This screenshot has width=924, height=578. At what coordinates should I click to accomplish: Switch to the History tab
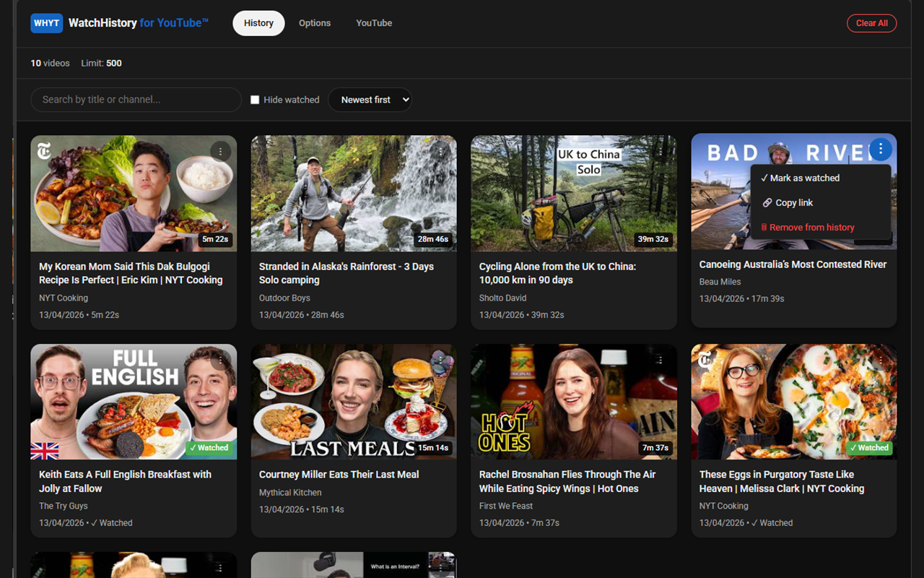click(x=258, y=23)
